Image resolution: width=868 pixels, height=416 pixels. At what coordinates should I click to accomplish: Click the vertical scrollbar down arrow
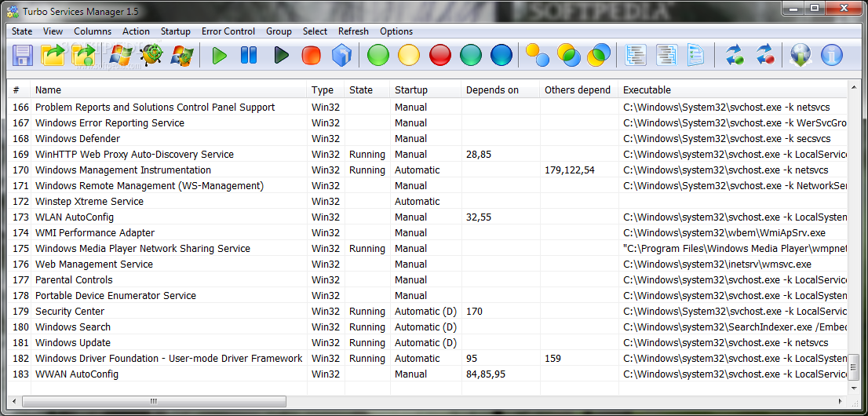854,389
